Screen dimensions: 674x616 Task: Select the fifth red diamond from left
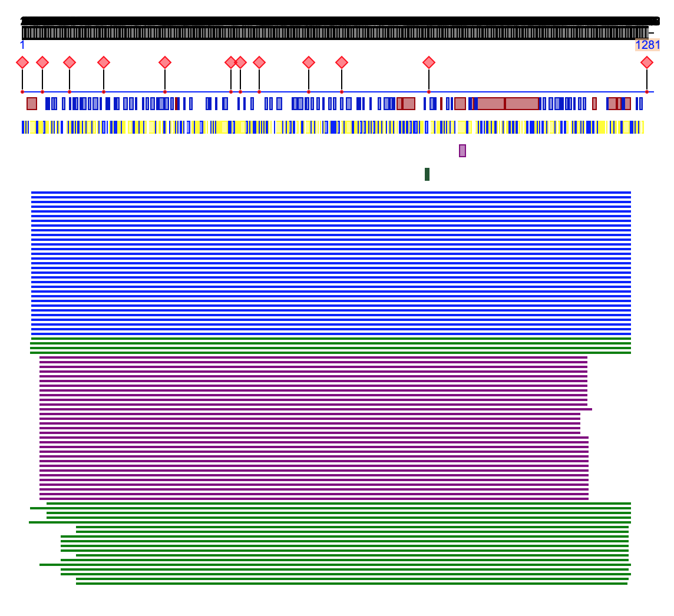pyautogui.click(x=165, y=62)
